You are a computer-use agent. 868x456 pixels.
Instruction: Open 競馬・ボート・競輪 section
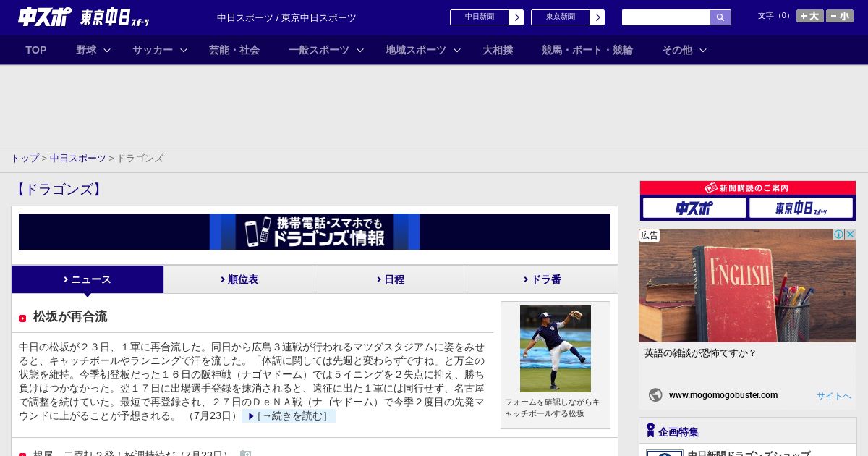pyautogui.click(x=587, y=50)
